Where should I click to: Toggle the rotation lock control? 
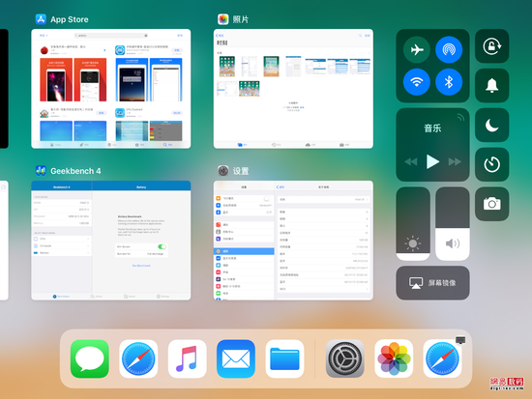(x=491, y=46)
